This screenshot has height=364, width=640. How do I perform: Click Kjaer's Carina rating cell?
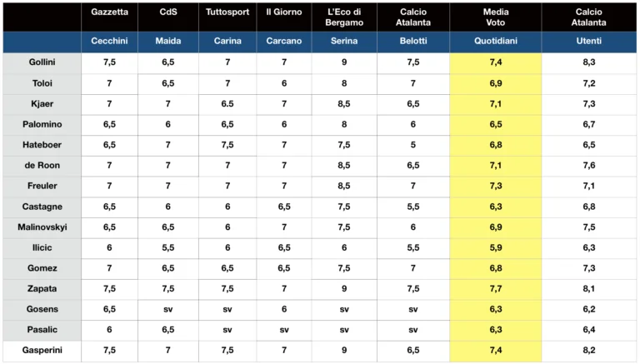pyautogui.click(x=227, y=104)
